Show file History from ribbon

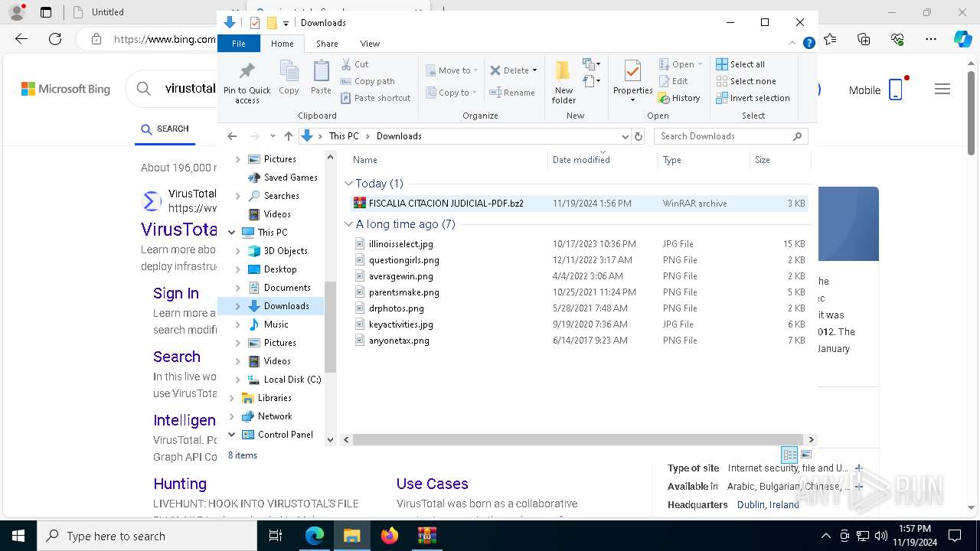pos(679,98)
